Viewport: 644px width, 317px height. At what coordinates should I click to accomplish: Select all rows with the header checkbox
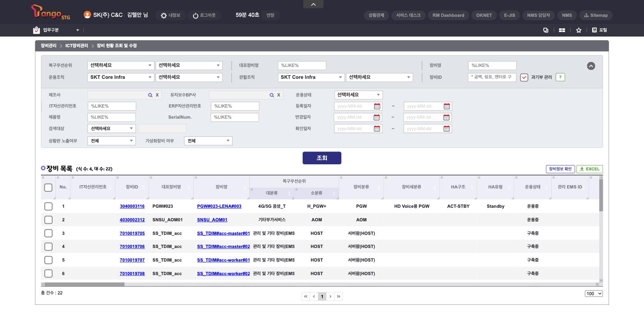[48, 188]
